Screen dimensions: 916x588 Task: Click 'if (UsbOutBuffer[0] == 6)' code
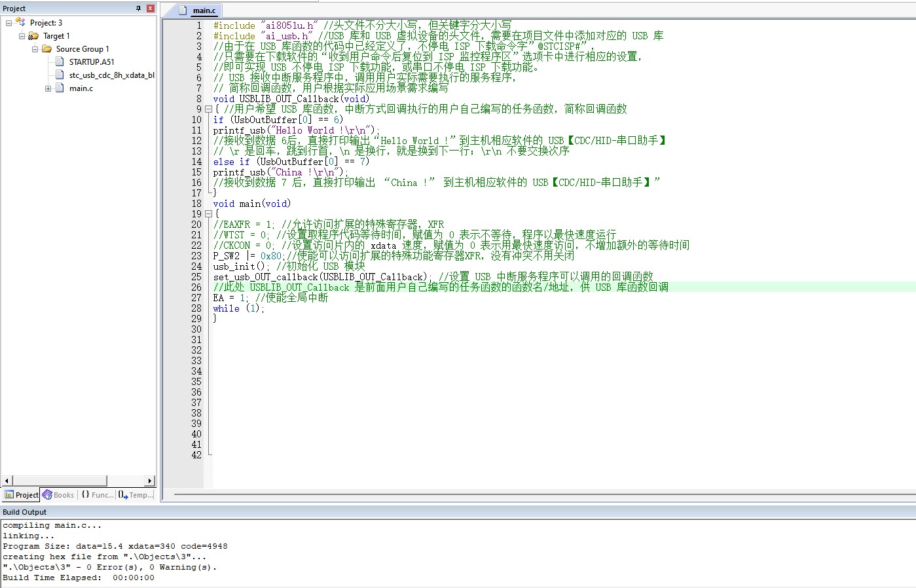click(x=278, y=120)
